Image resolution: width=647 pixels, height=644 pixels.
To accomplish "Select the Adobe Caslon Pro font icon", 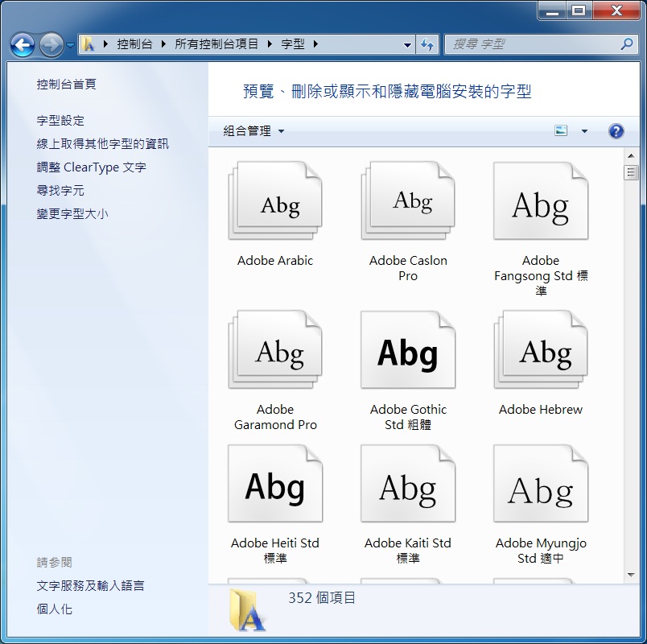I will coord(408,200).
